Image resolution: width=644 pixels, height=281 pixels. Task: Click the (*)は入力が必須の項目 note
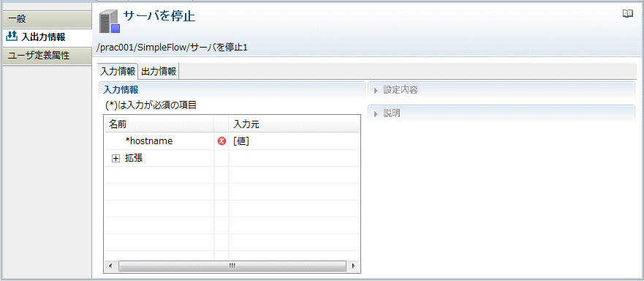(x=151, y=105)
